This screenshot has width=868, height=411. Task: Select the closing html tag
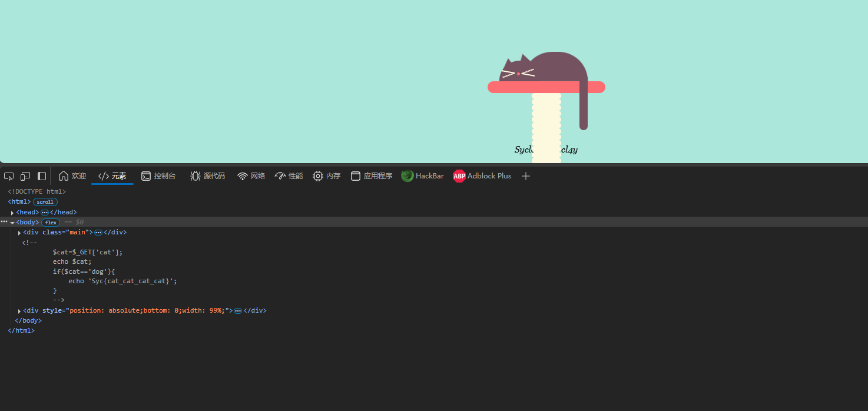(x=21, y=331)
